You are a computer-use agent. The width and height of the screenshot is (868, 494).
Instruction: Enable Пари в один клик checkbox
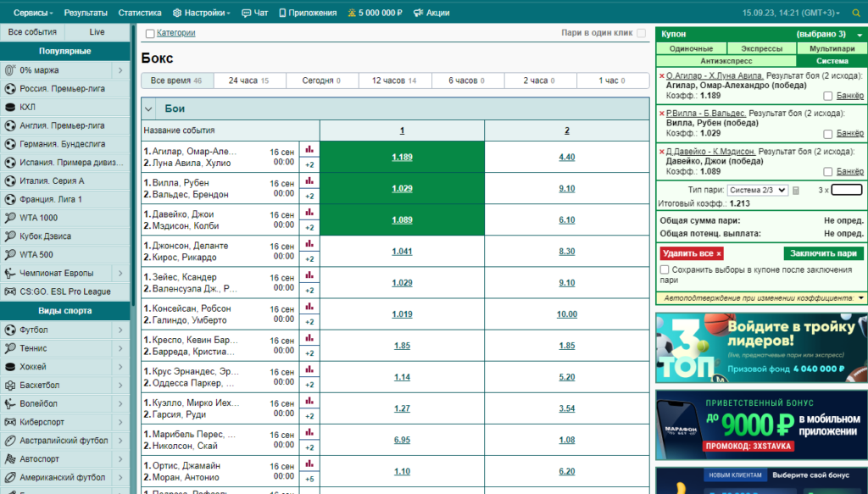pyautogui.click(x=641, y=33)
